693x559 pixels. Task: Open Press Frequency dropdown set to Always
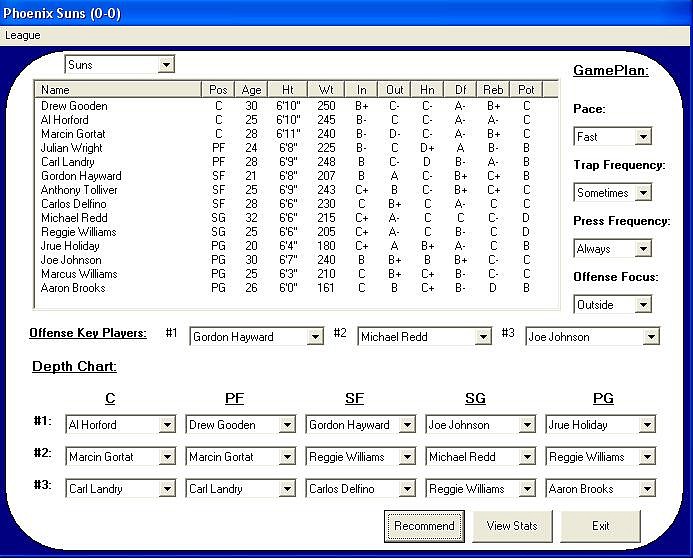(612, 249)
